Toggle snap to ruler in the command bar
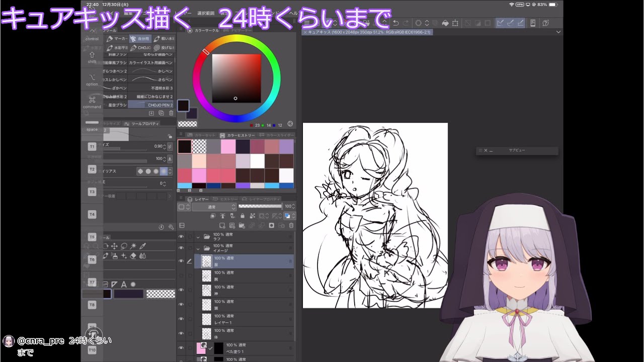The width and height of the screenshot is (644, 362). pyautogui.click(x=501, y=23)
